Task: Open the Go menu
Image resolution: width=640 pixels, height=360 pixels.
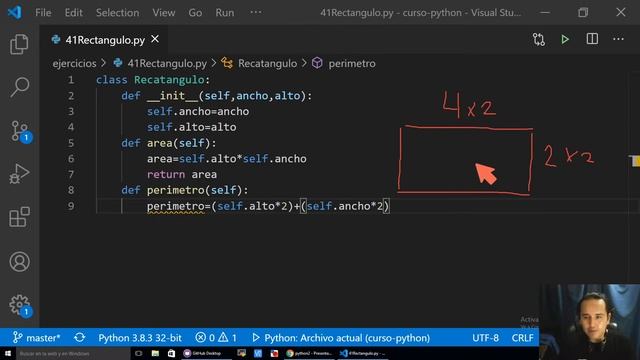Action: [195, 13]
